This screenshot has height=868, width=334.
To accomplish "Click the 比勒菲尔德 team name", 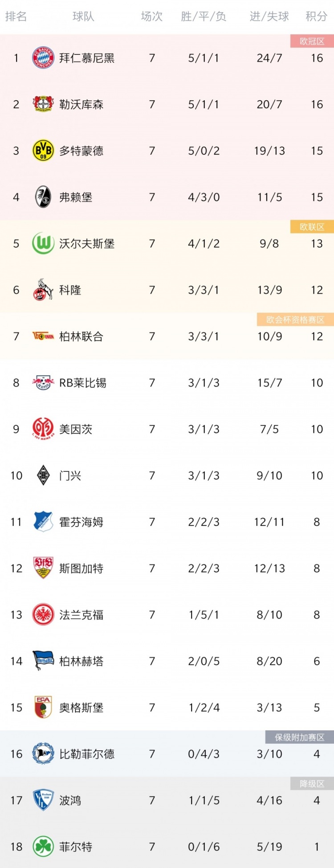I will pyautogui.click(x=87, y=754).
